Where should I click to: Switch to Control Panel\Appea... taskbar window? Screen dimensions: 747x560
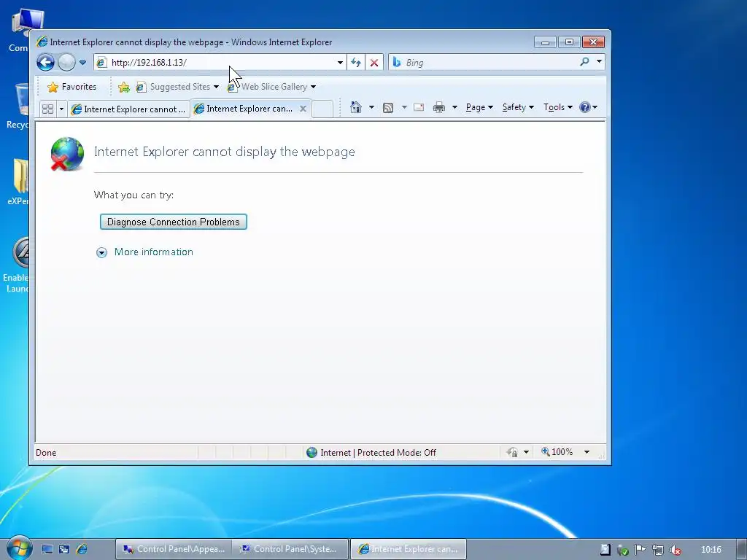174,549
